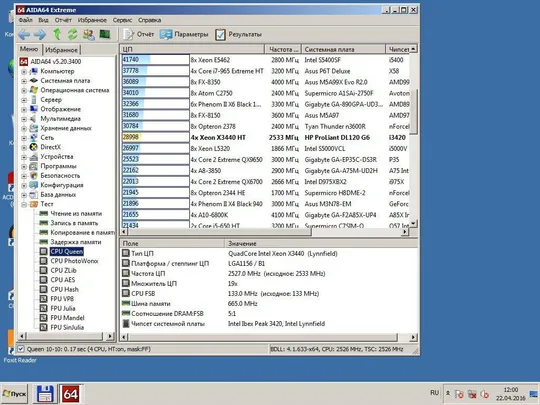Click the green Refresh toolbar icon

coord(72,34)
